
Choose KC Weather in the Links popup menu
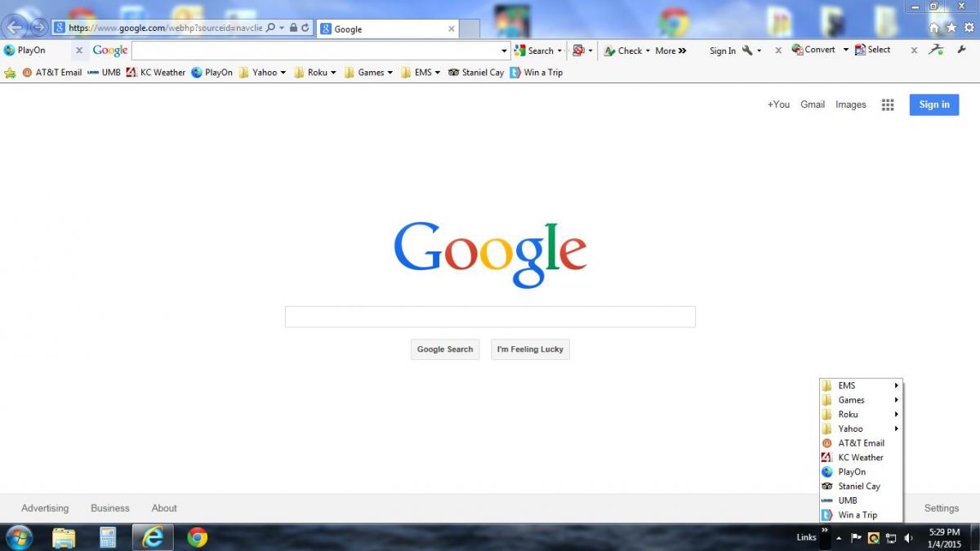point(861,458)
